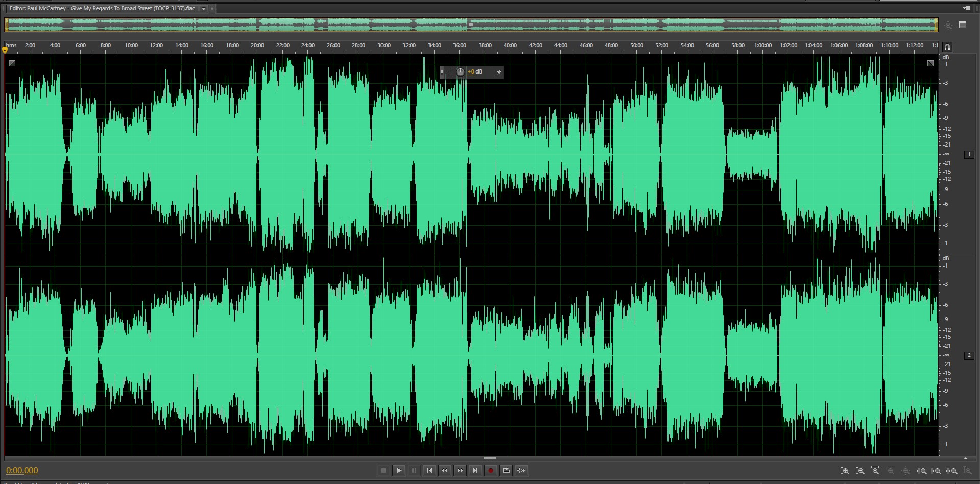
Task: Select the Editor tab for Paul McCartney file
Action: pyautogui.click(x=102, y=9)
